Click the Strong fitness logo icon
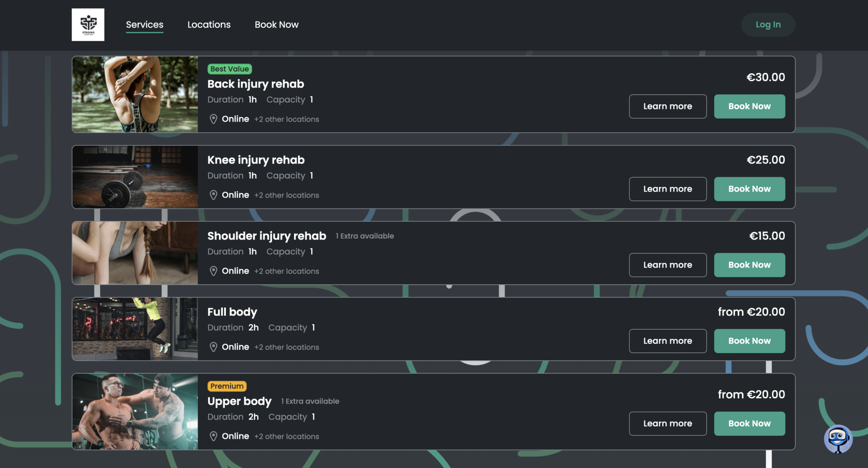This screenshot has width=868, height=468. (x=88, y=25)
